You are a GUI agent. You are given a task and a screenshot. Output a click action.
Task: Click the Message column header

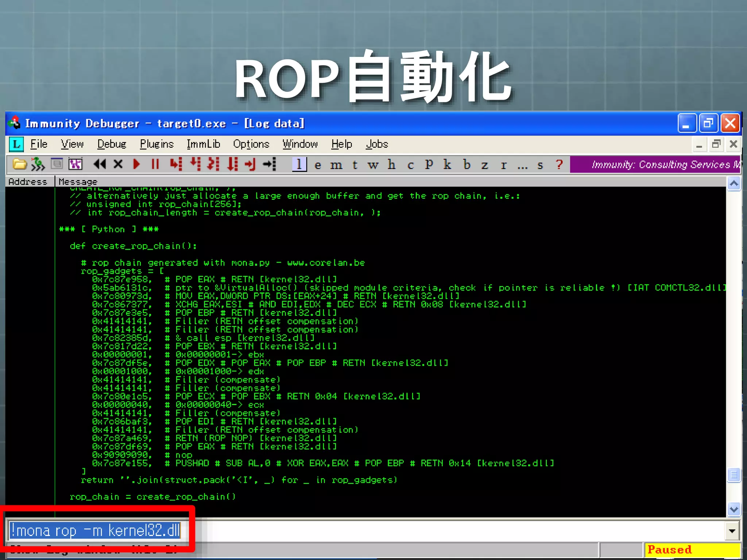click(390, 182)
